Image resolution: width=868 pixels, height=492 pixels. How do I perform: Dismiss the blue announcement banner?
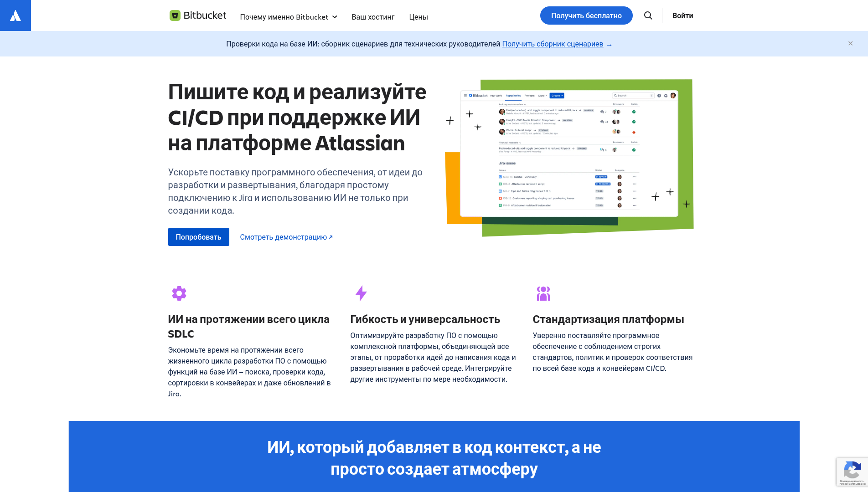click(850, 43)
